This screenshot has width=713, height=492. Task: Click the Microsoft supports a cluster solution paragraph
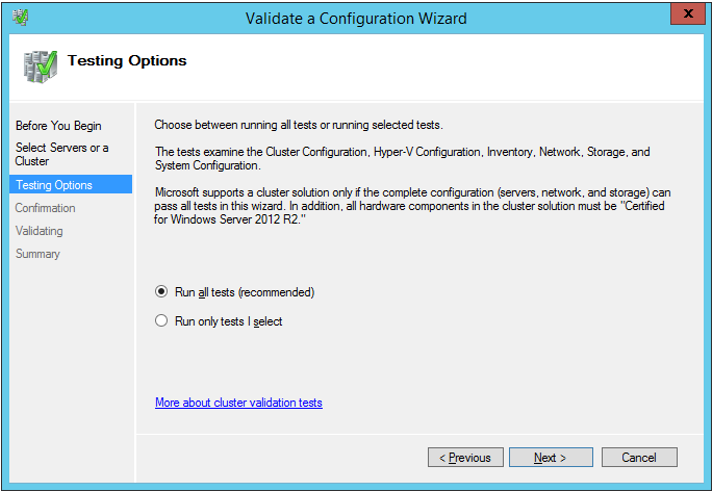point(412,206)
